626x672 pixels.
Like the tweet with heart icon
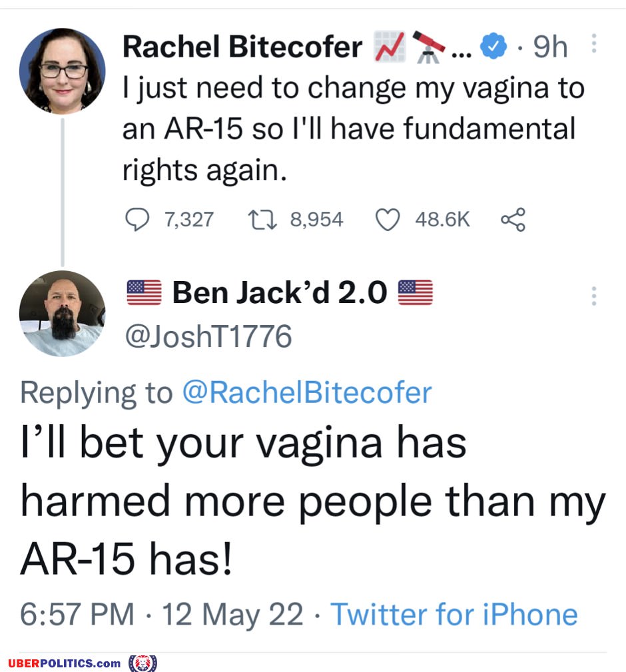point(388,219)
